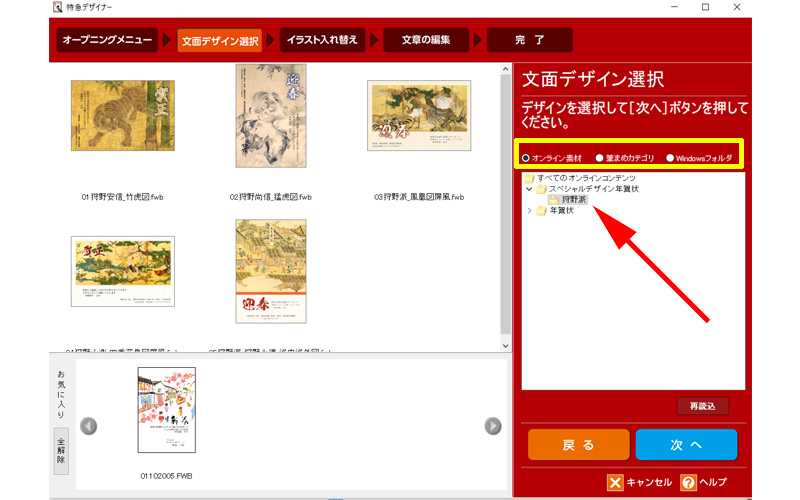
Task: Choose the 筆まめカテゴリ radio option
Action: [599, 158]
